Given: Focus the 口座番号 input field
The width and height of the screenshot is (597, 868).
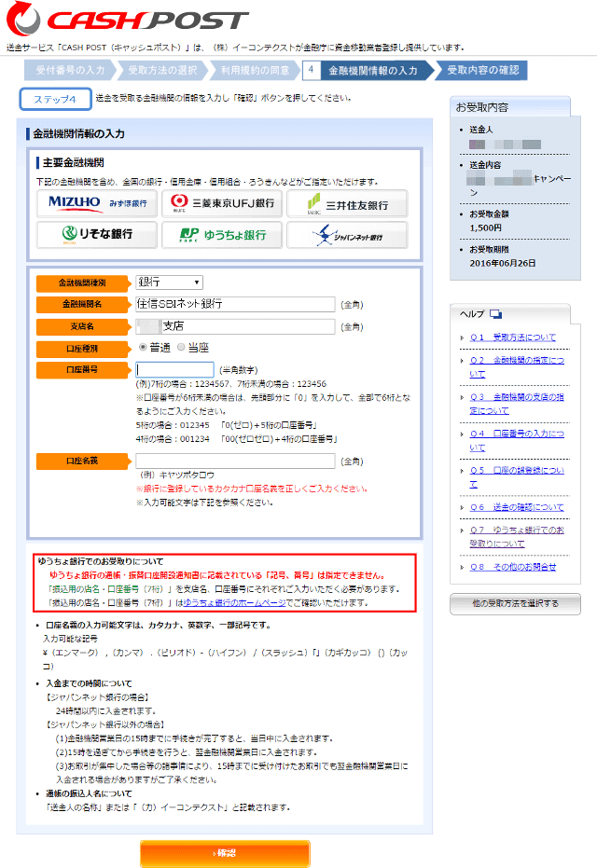Looking at the screenshot, I should point(175,370).
